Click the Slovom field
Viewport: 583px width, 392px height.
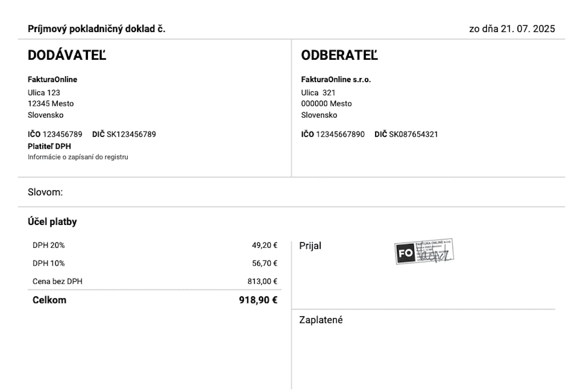tap(45, 192)
